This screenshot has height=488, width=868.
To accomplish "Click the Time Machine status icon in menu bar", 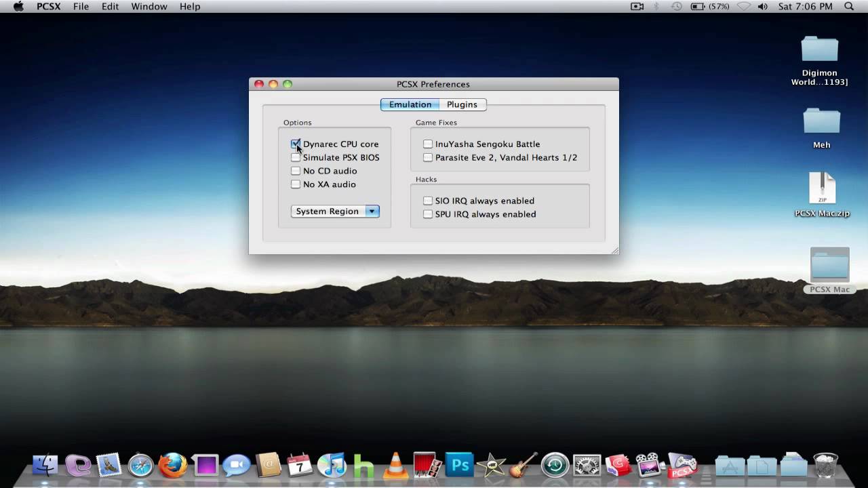I will (676, 6).
